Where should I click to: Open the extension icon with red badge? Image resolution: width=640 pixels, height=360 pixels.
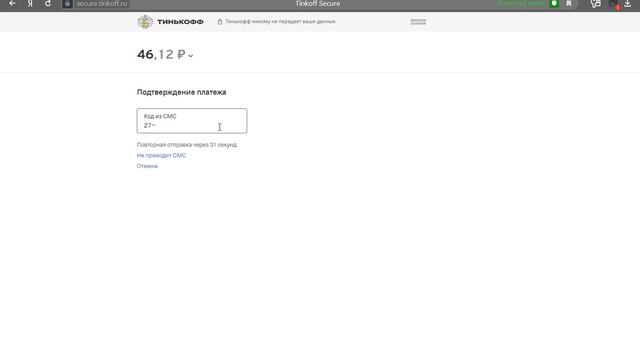click(x=614, y=4)
